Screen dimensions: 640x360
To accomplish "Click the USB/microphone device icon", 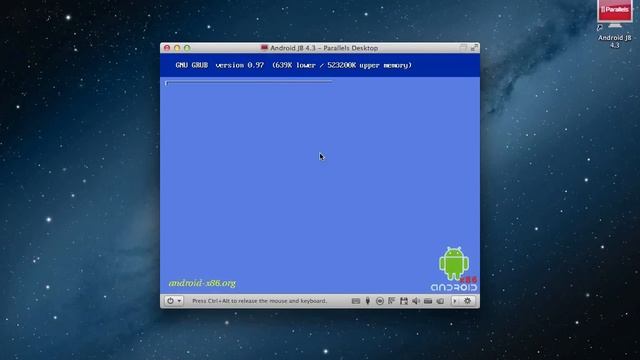I will [x=368, y=301].
